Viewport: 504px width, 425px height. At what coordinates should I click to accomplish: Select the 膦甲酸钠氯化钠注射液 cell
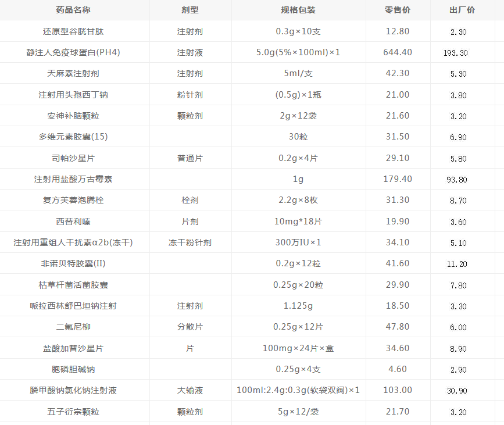73,390
